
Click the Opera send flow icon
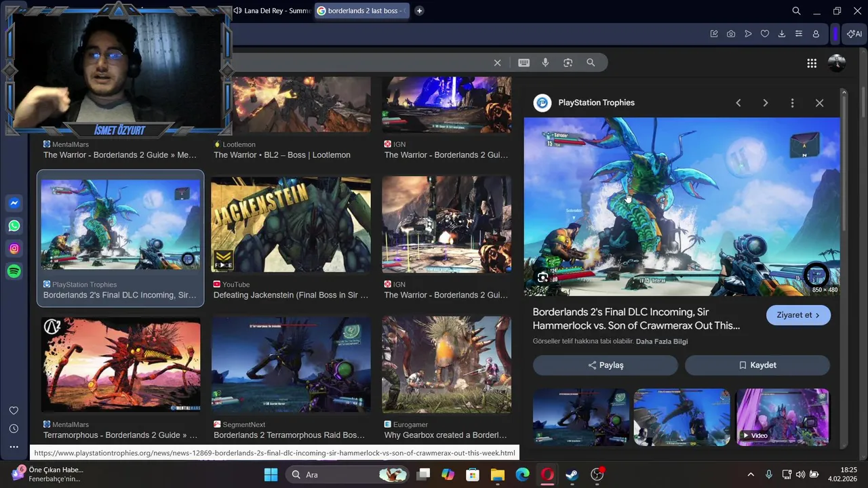[x=748, y=34]
